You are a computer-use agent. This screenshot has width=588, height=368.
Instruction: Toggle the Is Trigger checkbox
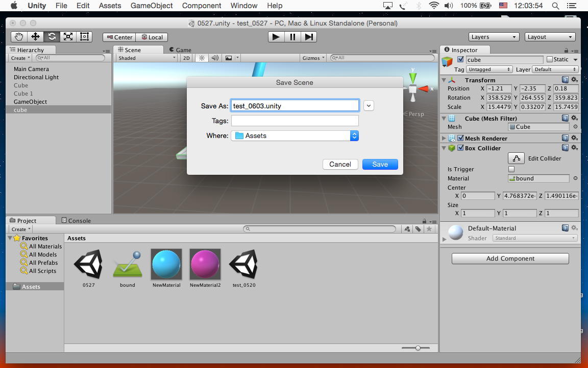point(511,169)
